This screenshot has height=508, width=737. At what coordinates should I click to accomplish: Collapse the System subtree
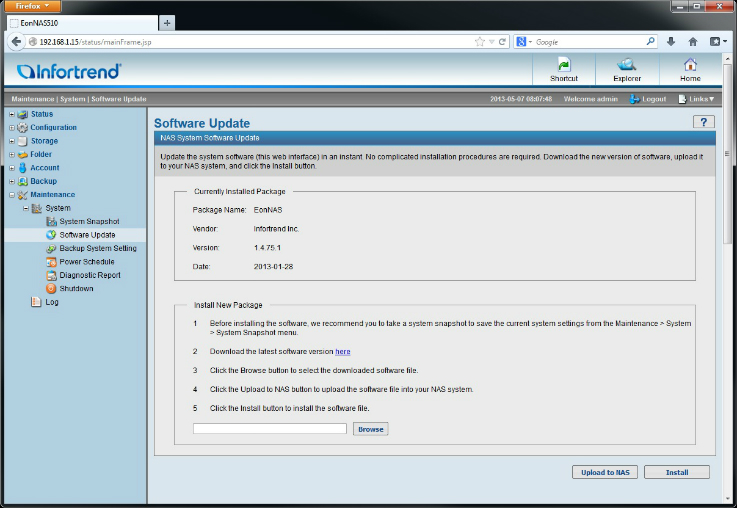(26, 208)
